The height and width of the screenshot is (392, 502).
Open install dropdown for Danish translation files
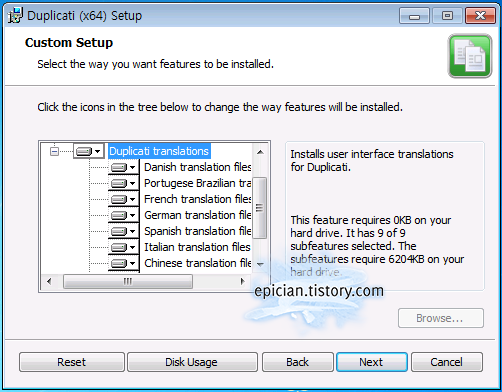pos(124,167)
